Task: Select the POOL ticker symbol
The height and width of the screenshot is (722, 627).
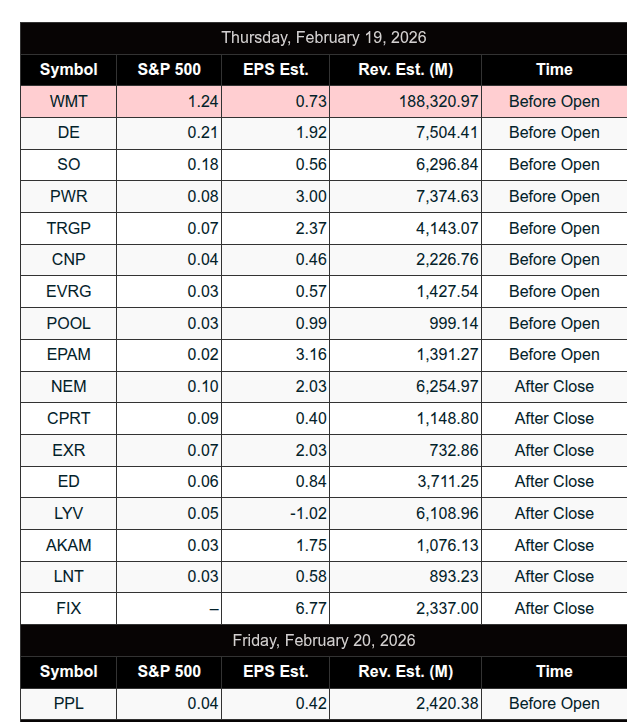Action: point(68,323)
